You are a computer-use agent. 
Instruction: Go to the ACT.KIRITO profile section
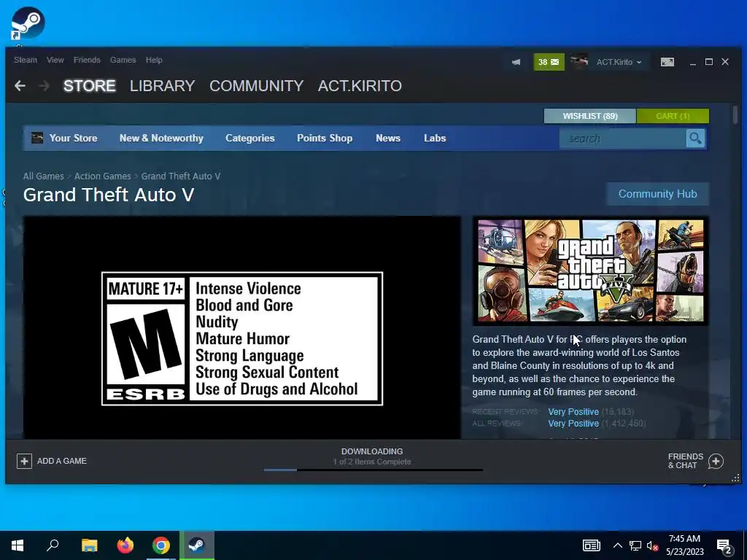(360, 86)
